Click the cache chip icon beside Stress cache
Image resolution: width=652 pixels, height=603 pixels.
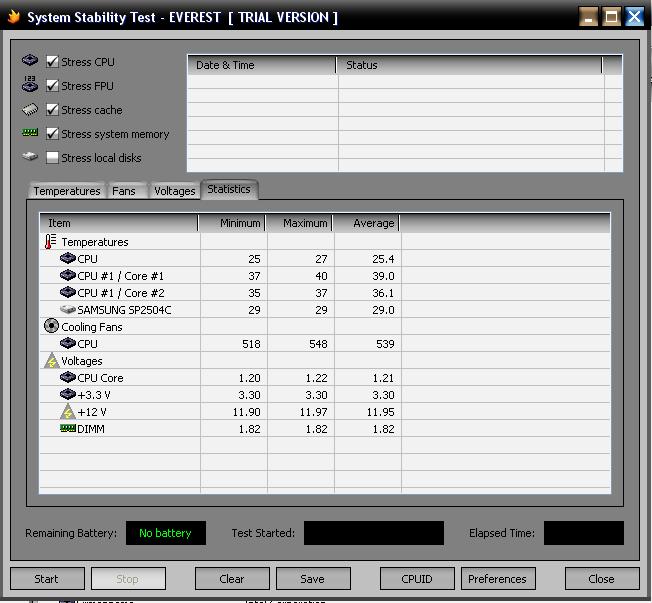(x=30, y=109)
